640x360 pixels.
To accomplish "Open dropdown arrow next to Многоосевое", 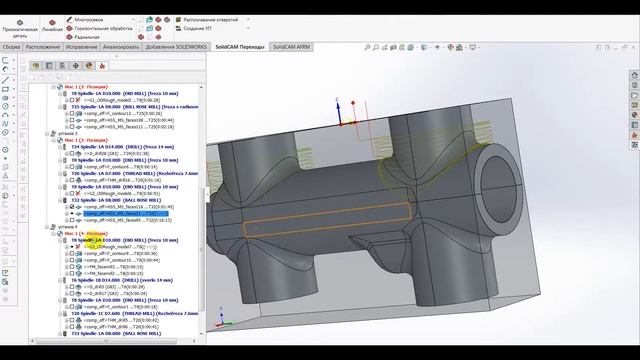I will click(133, 20).
